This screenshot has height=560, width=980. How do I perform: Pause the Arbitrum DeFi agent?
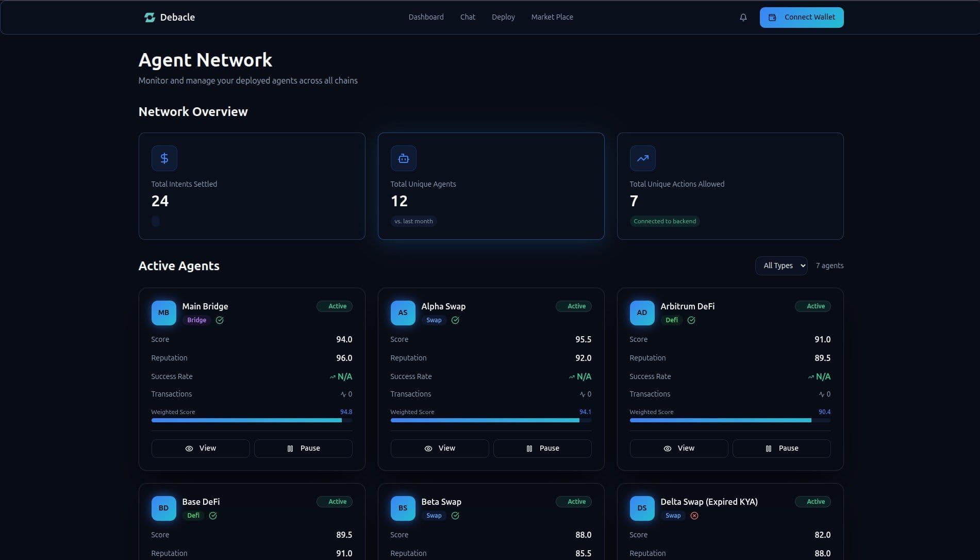click(782, 449)
